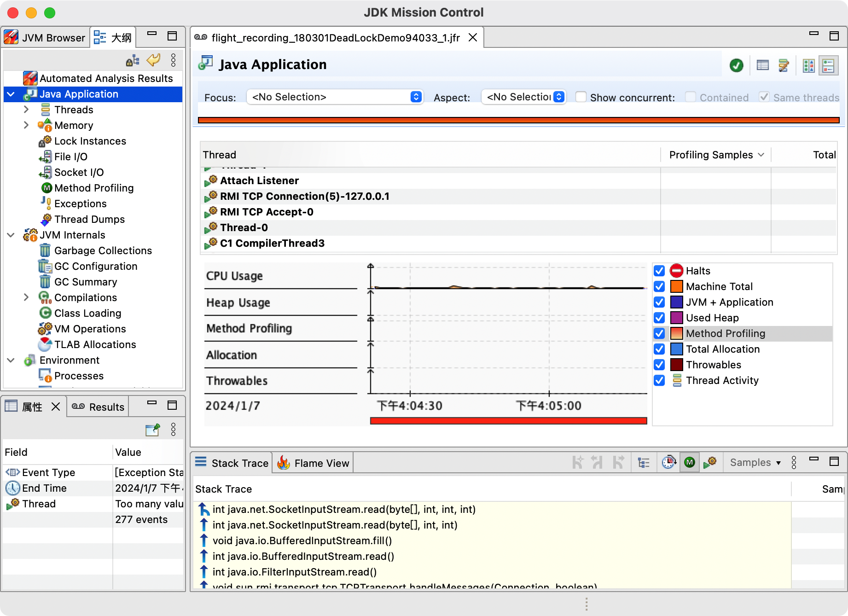Click the red time range bar under the chart
The height and width of the screenshot is (616, 848).
508,420
